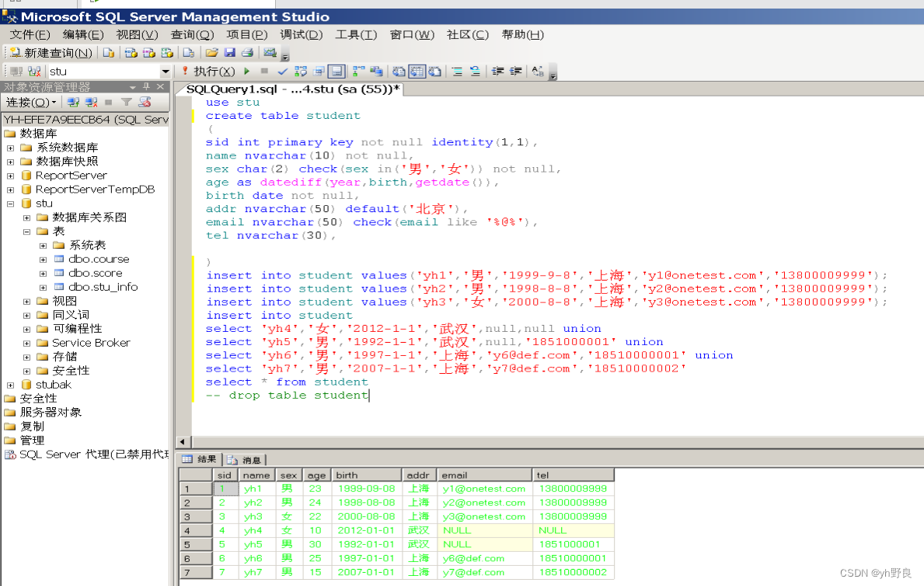
Task: Click the Analysis Services DMX Query icon
Action: (x=149, y=53)
